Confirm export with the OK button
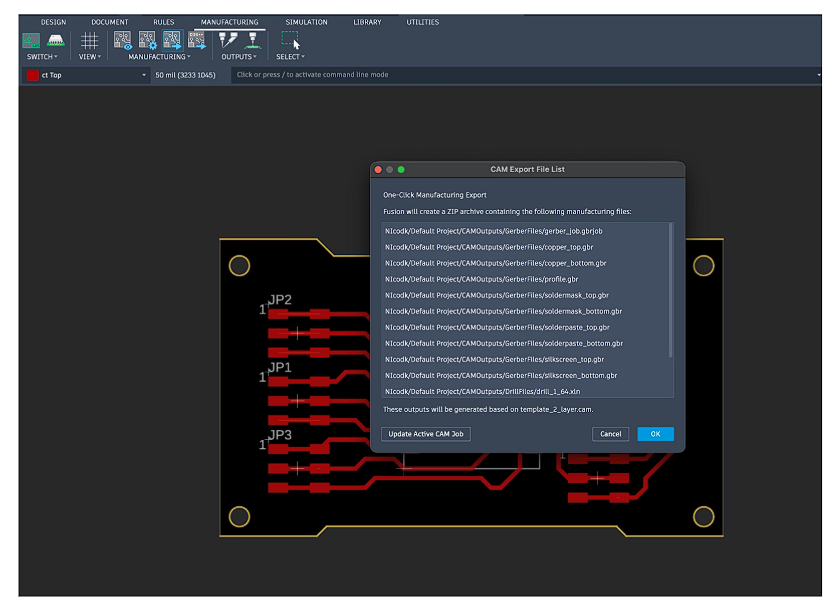Image resolution: width=839 pixels, height=616 pixels. [x=655, y=434]
